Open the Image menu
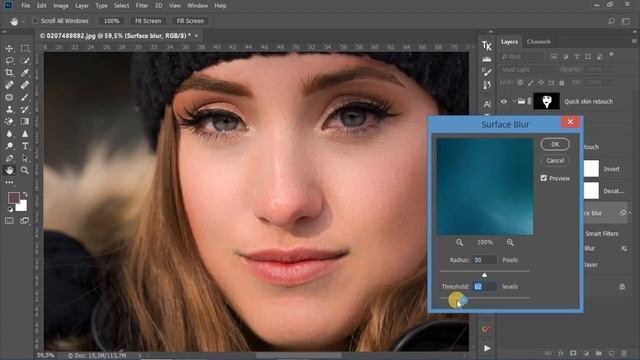The height and width of the screenshot is (360, 640). tap(61, 6)
